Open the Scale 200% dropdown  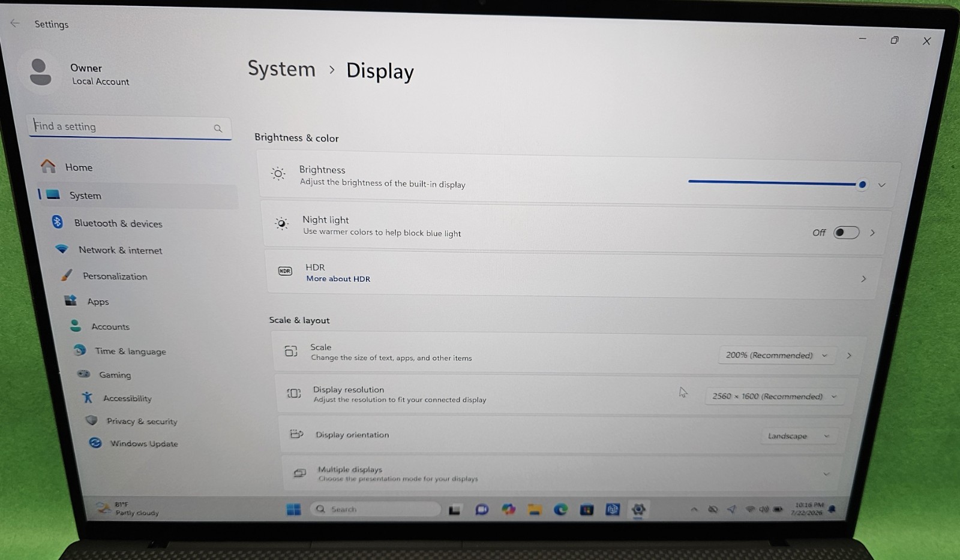(x=776, y=355)
